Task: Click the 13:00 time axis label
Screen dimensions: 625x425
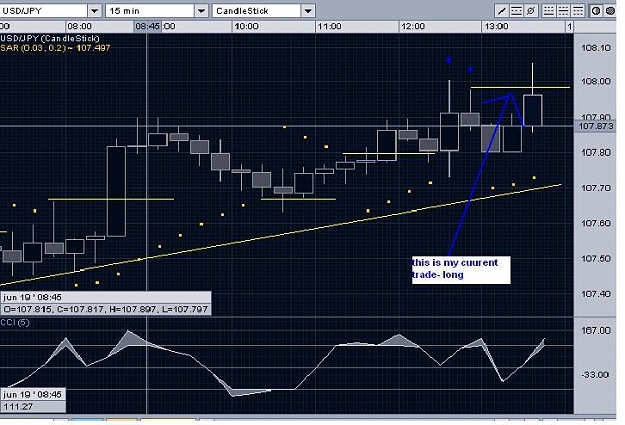Action: click(496, 26)
